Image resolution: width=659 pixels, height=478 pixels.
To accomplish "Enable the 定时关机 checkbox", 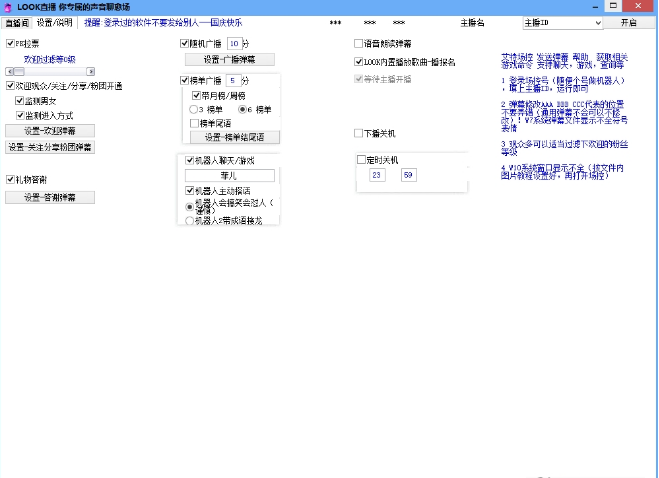I will 361,160.
